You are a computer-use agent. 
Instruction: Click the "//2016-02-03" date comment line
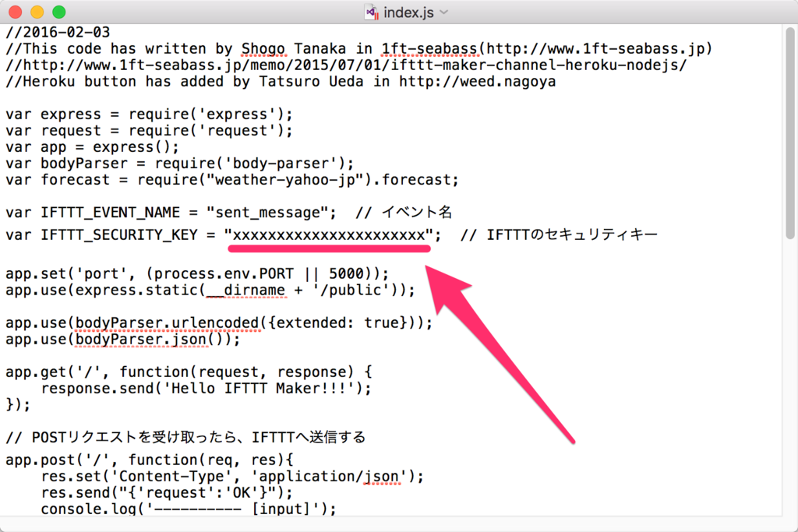[x=58, y=32]
